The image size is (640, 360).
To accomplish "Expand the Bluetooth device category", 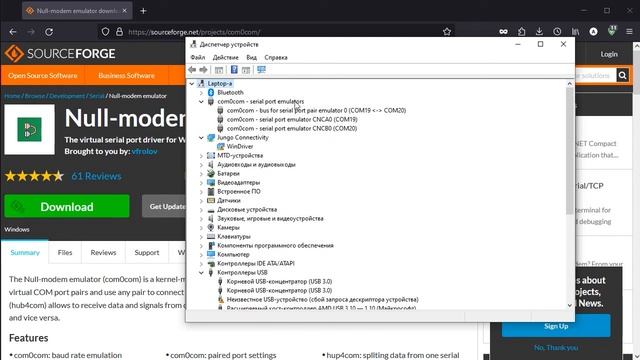I will [x=201, y=93].
